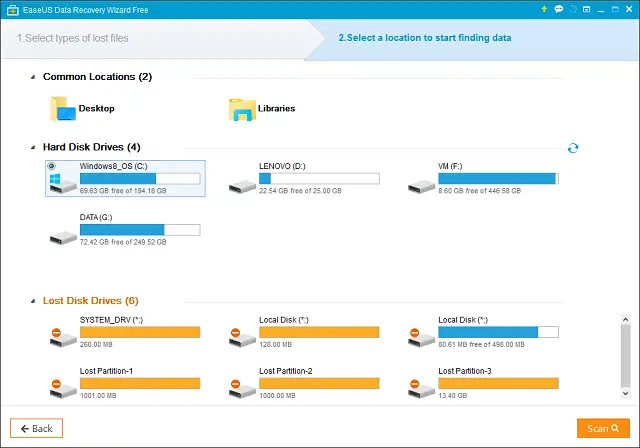Click the 'Common Locations (2)' heading
Image resolution: width=640 pixels, height=448 pixels.
[98, 77]
